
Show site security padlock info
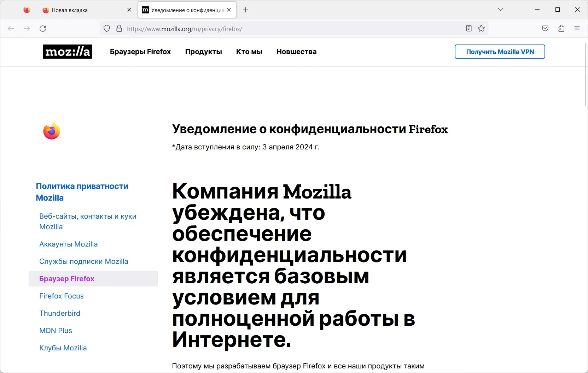point(119,29)
